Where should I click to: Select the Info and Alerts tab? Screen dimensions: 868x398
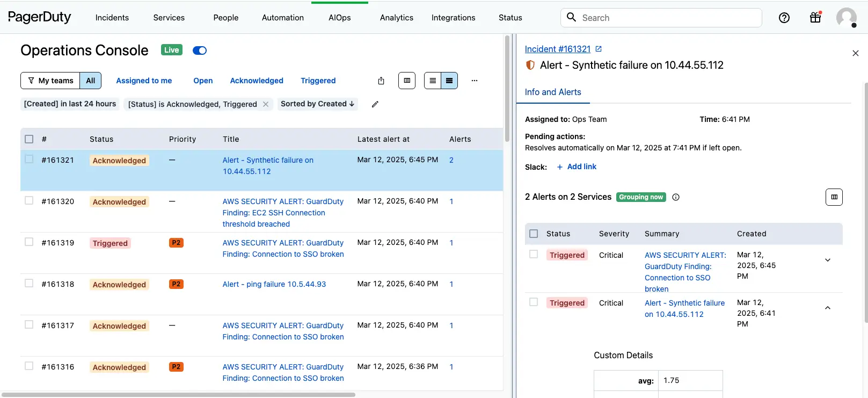[553, 92]
